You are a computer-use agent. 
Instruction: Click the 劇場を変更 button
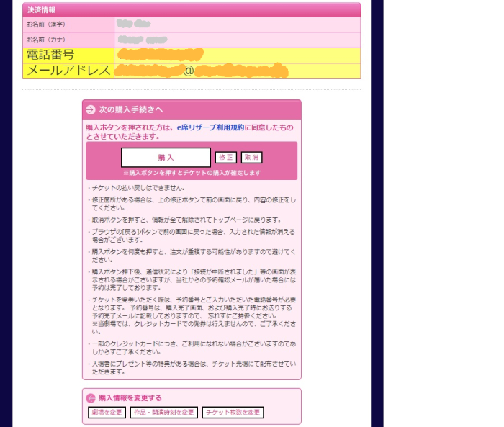107,413
